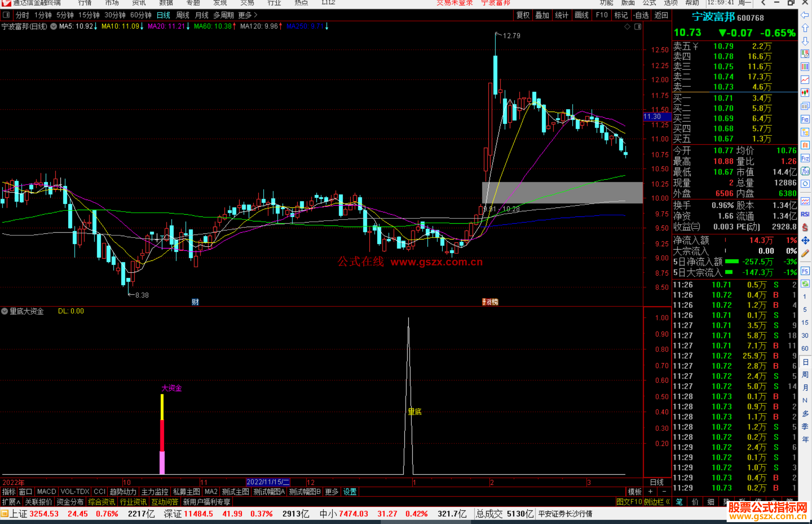Image resolution: width=812 pixels, height=524 pixels.
Task: Expand the 扩展 panel at bottom
Action: (x=11, y=502)
